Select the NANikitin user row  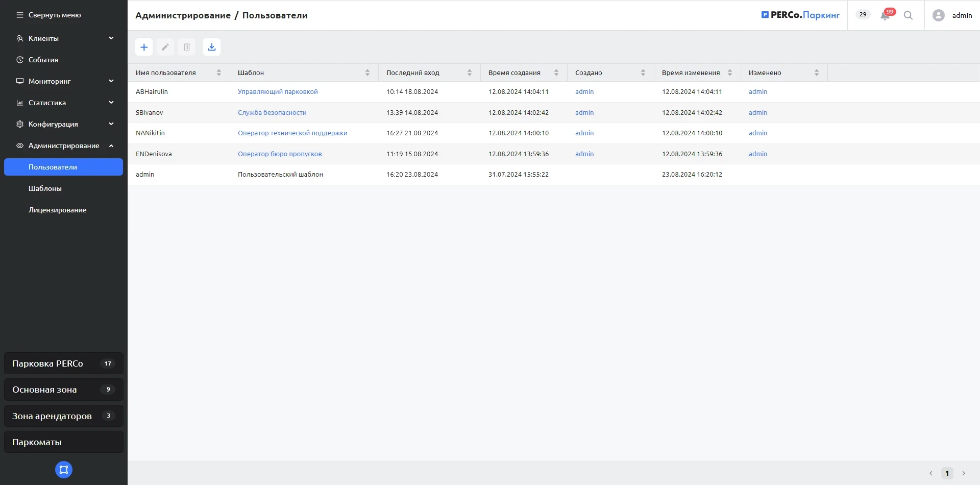tap(150, 133)
